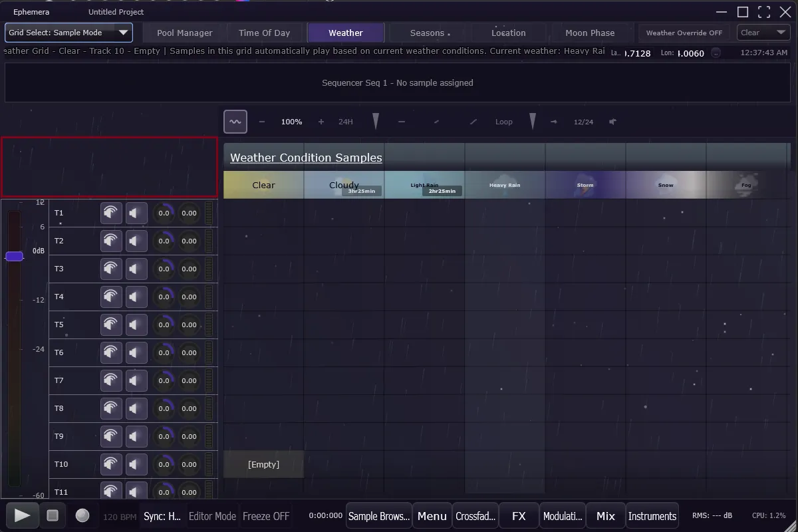Click the plain speaker icon on track T3
This screenshot has height=532, width=798.
click(136, 269)
